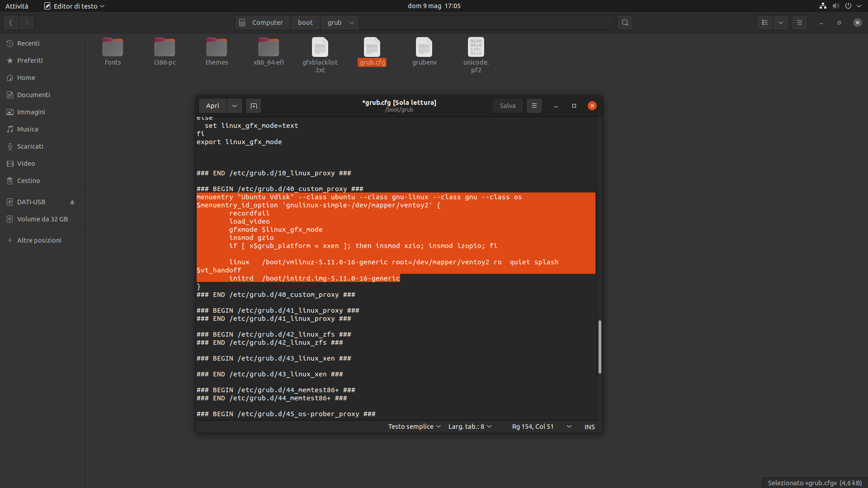Click the file manager location bar empty field

pos(486,23)
